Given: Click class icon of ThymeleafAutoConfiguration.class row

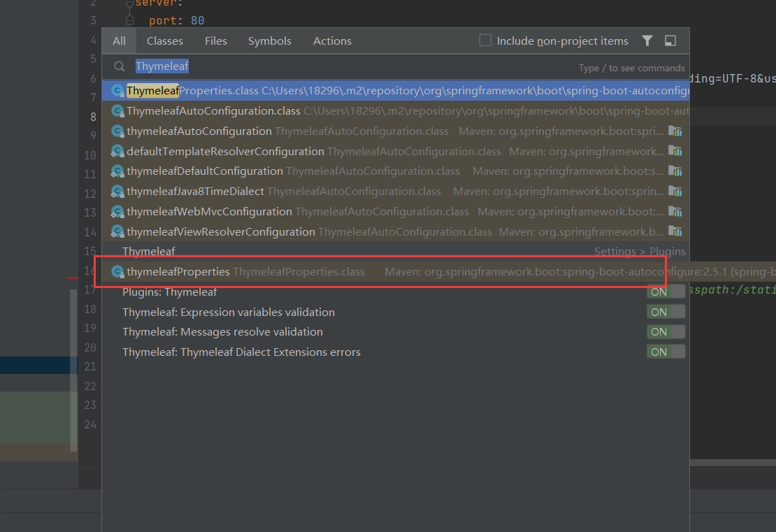Looking at the screenshot, I should pos(117,111).
